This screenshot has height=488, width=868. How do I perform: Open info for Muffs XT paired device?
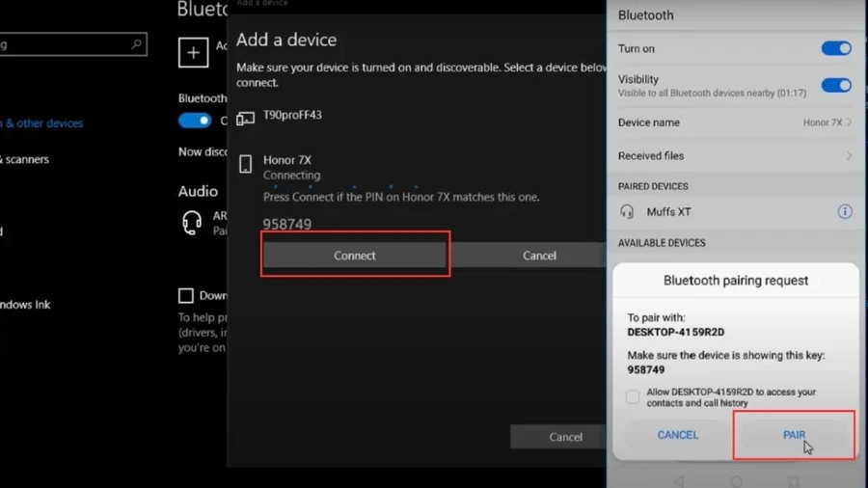pos(844,211)
